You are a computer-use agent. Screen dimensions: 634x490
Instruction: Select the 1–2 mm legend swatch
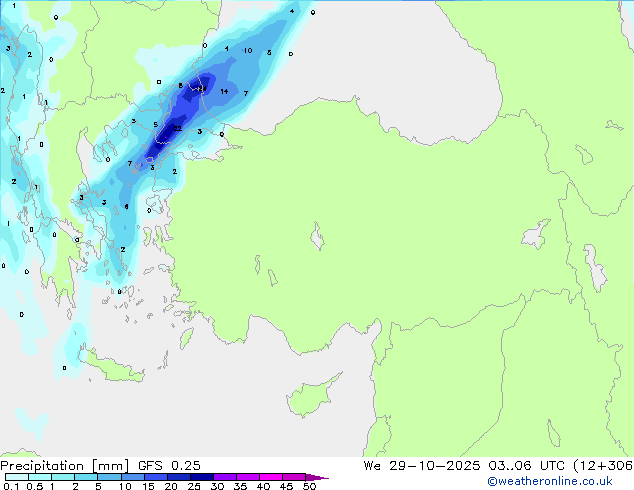pyautogui.click(x=63, y=477)
